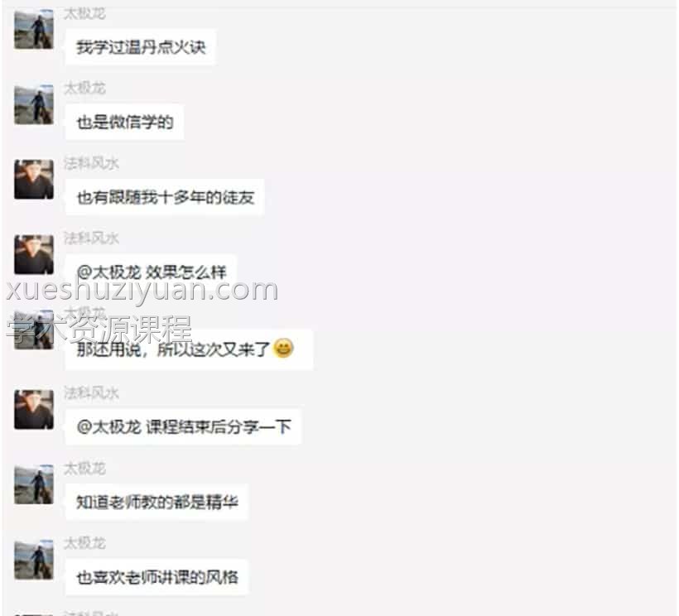679x616 pixels.
Task: Select the message "我学过温丹点火诀"
Action: click(140, 47)
